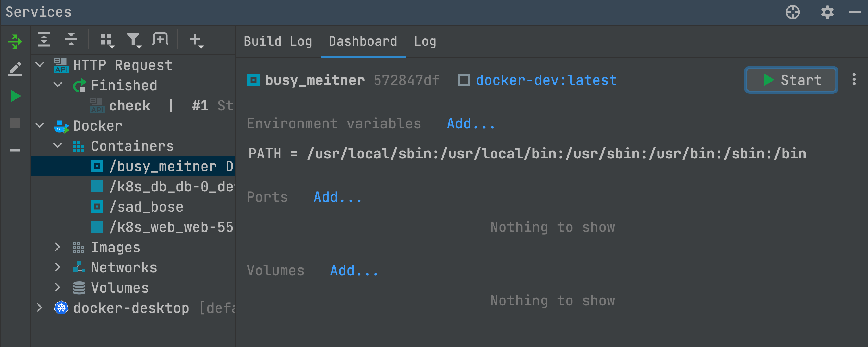The height and width of the screenshot is (347, 868).
Task: Open the docker-dev:latest image link
Action: 546,80
